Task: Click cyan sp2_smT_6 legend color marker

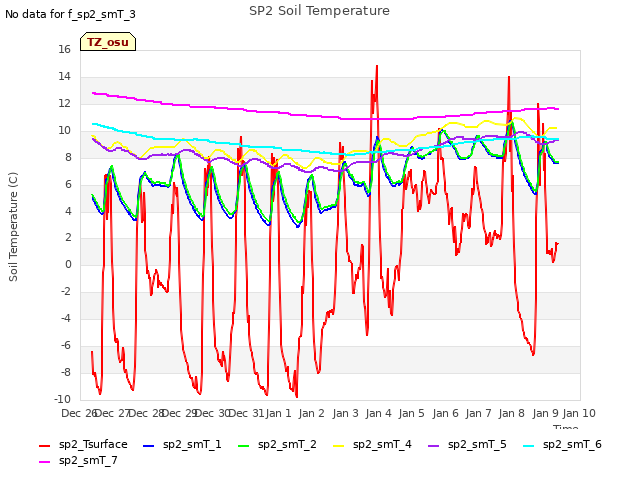Action: (x=529, y=446)
